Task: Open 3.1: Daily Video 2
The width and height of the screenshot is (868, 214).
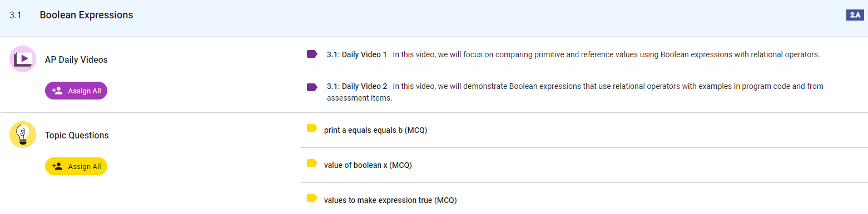Action: (357, 86)
